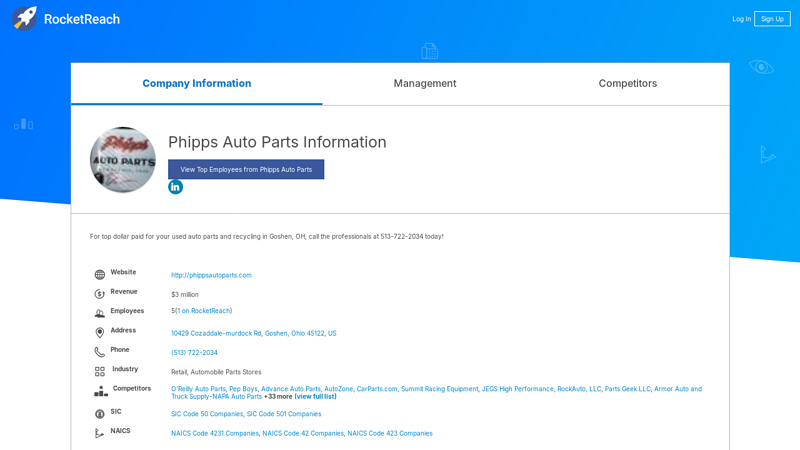Viewport: 800px width, 450px height.
Task: Click the view full list competitors link
Action: pyautogui.click(x=315, y=396)
